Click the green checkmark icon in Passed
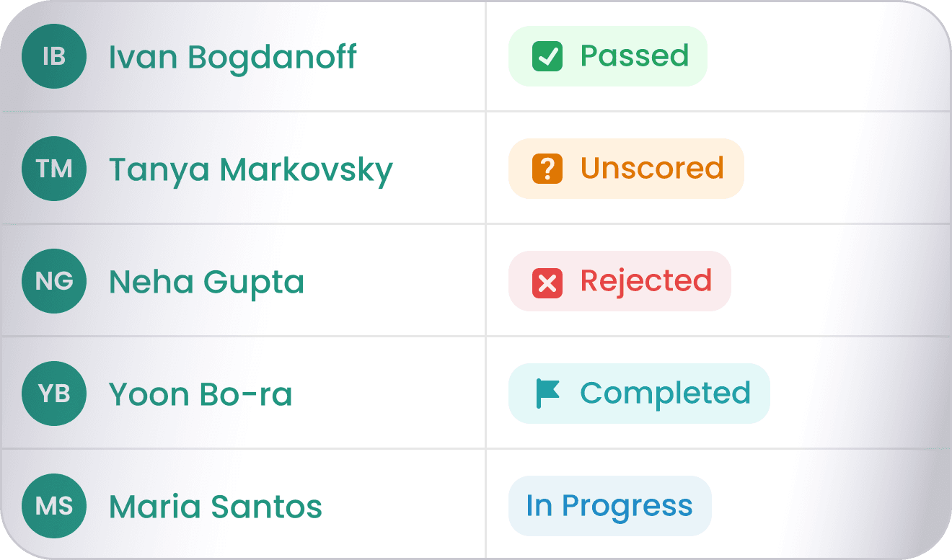Screen dimensions: 952x560 (547, 56)
